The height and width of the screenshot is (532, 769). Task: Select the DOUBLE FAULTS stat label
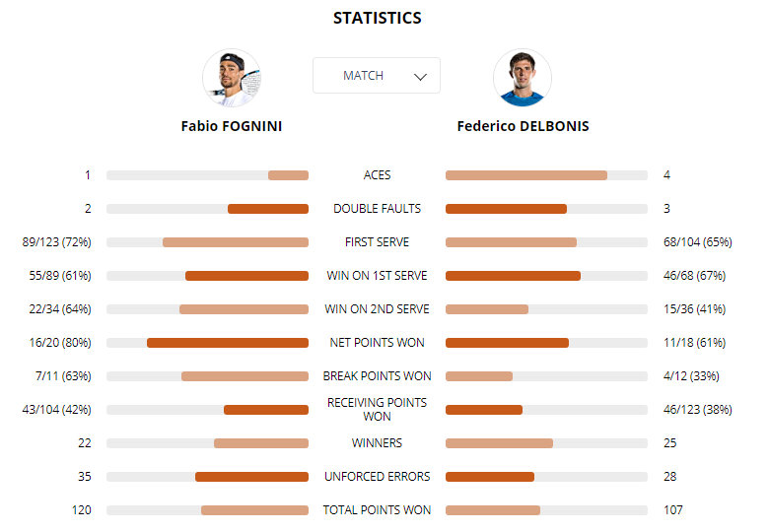click(x=378, y=209)
